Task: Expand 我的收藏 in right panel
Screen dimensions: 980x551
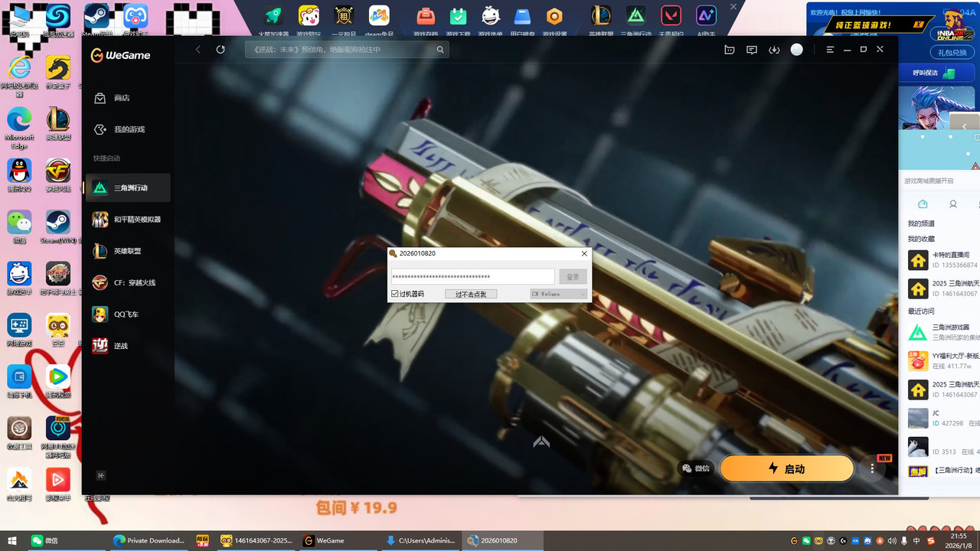Action: [x=921, y=239]
